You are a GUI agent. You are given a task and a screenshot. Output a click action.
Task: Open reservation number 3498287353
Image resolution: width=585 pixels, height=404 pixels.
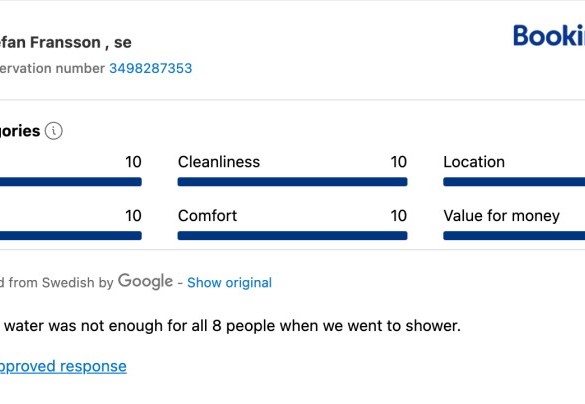coord(151,68)
